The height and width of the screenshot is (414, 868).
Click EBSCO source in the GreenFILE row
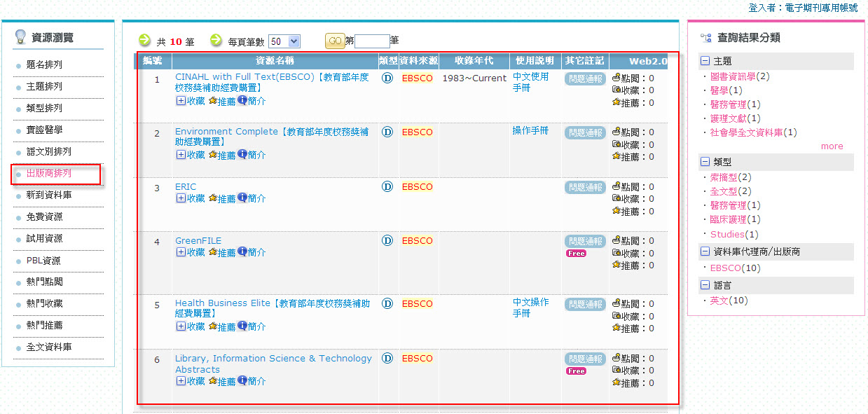pos(418,240)
